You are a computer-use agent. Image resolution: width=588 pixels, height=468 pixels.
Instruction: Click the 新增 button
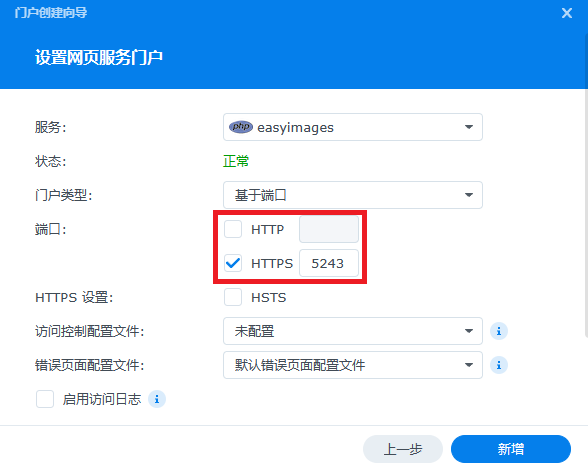(x=511, y=449)
